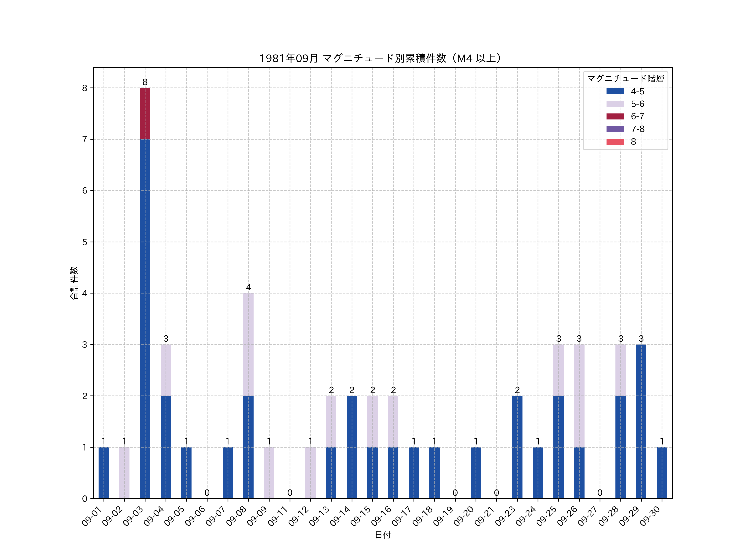The image size is (747, 560).
Task: Click the 09-29 blue bar
Action: click(x=641, y=421)
